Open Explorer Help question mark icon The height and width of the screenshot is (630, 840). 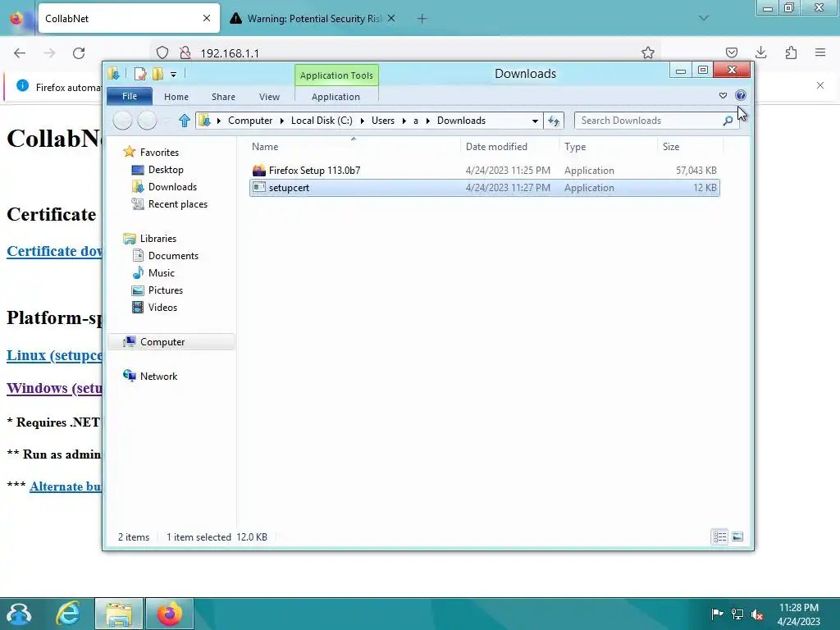tap(741, 95)
